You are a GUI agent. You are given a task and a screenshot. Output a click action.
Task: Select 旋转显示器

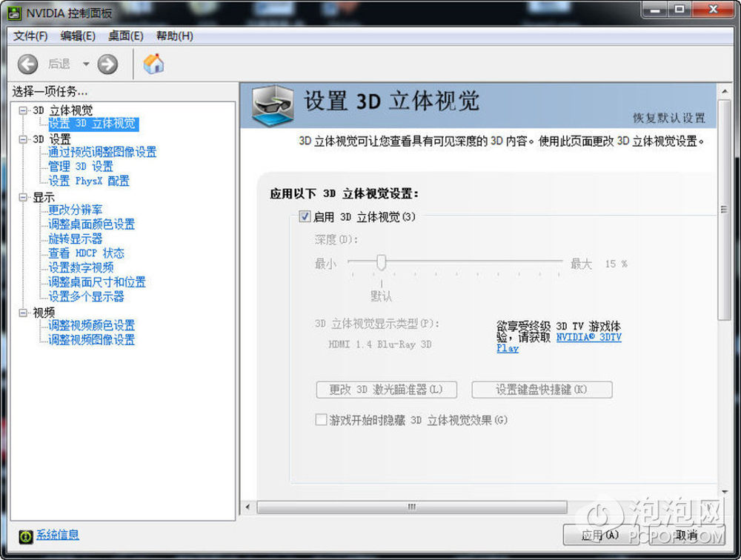pyautogui.click(x=75, y=239)
